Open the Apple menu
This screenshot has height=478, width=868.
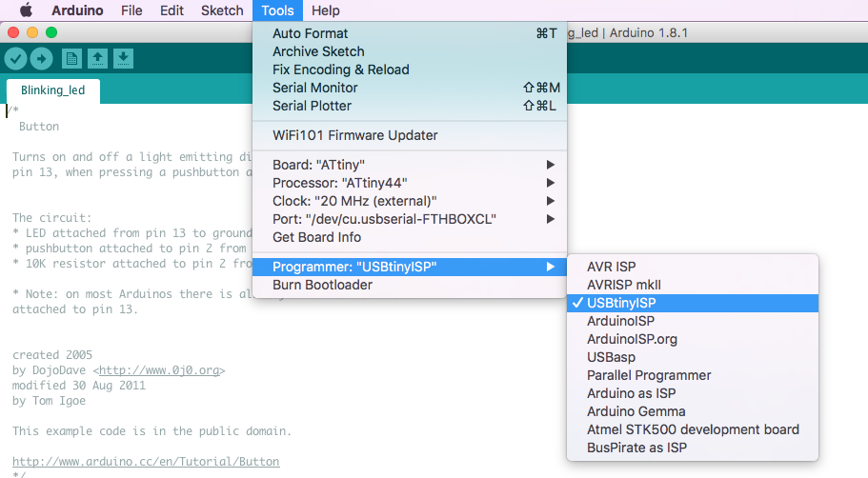[26, 10]
